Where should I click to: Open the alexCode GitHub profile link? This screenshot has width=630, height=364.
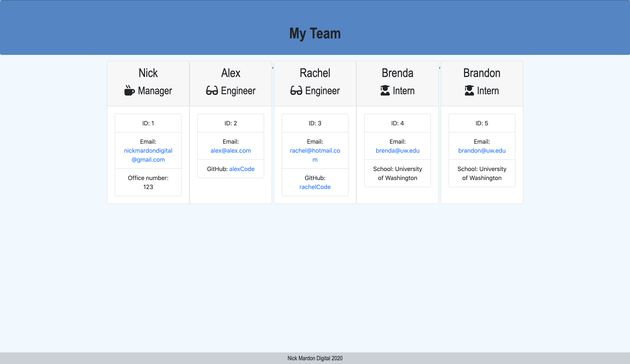pos(242,169)
